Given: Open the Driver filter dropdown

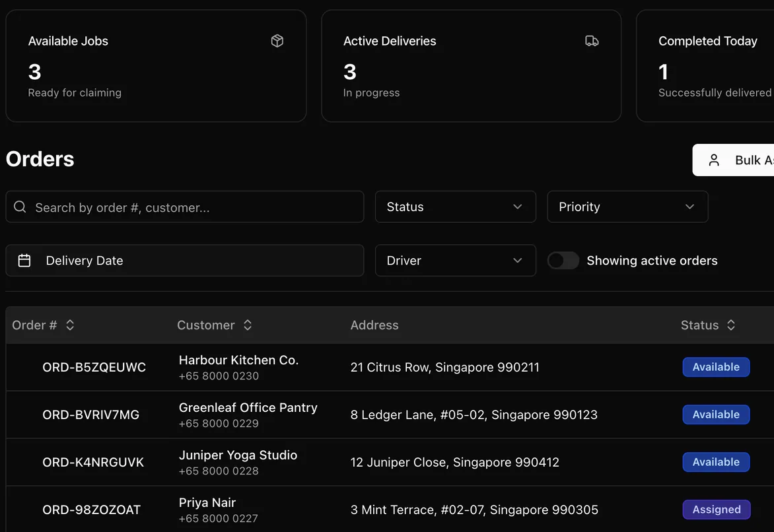Looking at the screenshot, I should pos(455,260).
